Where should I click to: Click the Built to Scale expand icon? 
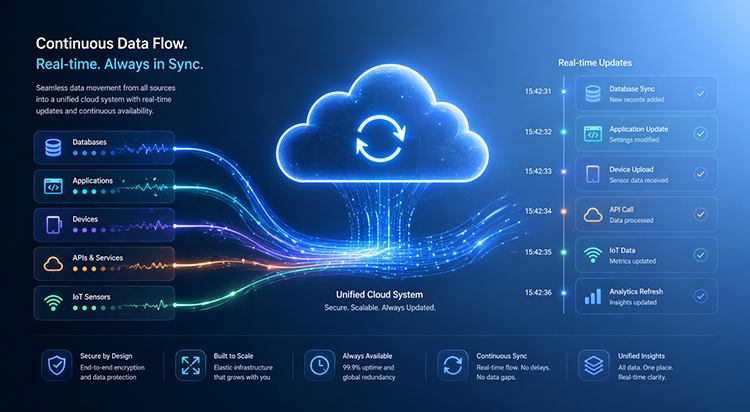click(x=190, y=366)
